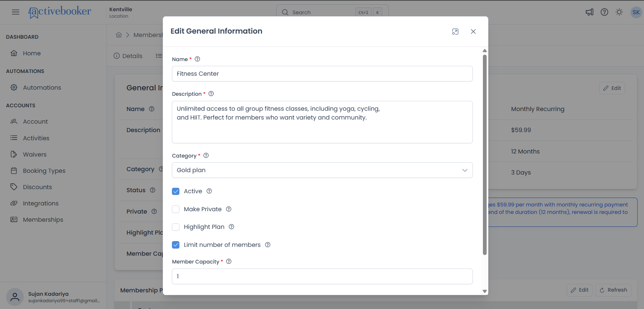
Task: Click the Sujan Kadariya user name
Action: click(48, 294)
